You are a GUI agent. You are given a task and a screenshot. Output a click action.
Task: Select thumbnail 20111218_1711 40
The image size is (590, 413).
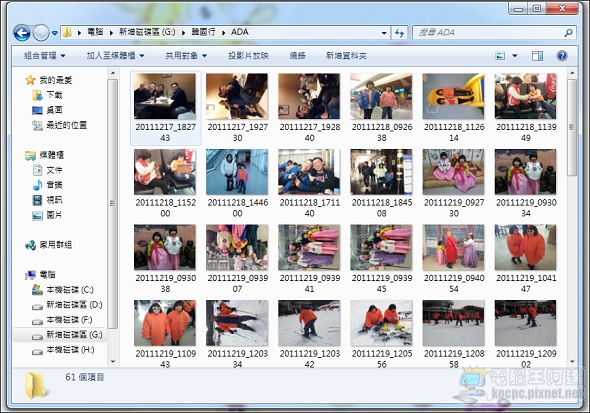pyautogui.click(x=309, y=183)
